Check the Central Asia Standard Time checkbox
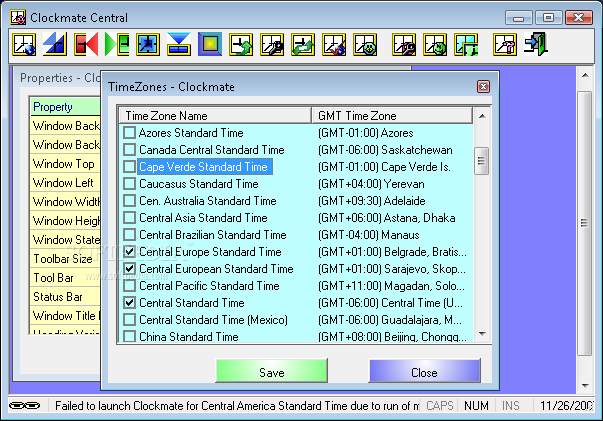 [130, 218]
